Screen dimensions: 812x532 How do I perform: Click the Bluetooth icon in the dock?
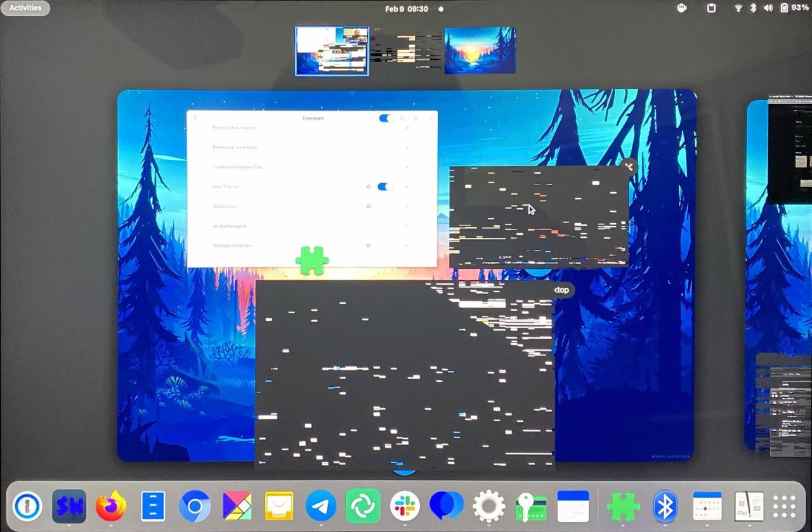point(665,506)
